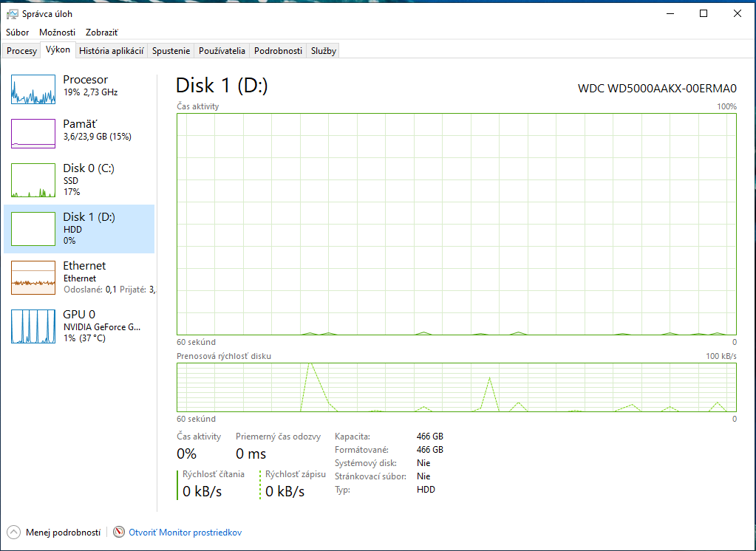This screenshot has width=756, height=551.
Task: Open the Súbor menu
Action: (x=18, y=32)
